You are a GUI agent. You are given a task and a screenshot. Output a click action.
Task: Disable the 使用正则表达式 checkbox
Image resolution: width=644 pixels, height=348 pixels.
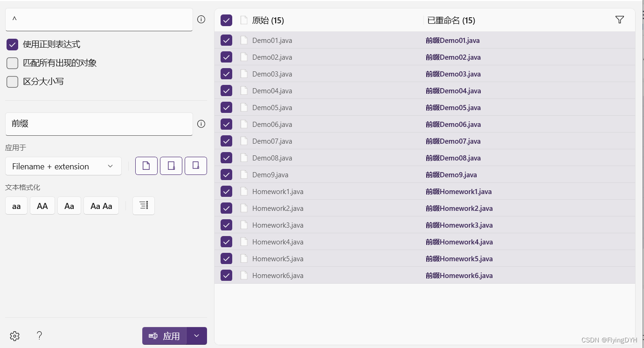(13, 45)
